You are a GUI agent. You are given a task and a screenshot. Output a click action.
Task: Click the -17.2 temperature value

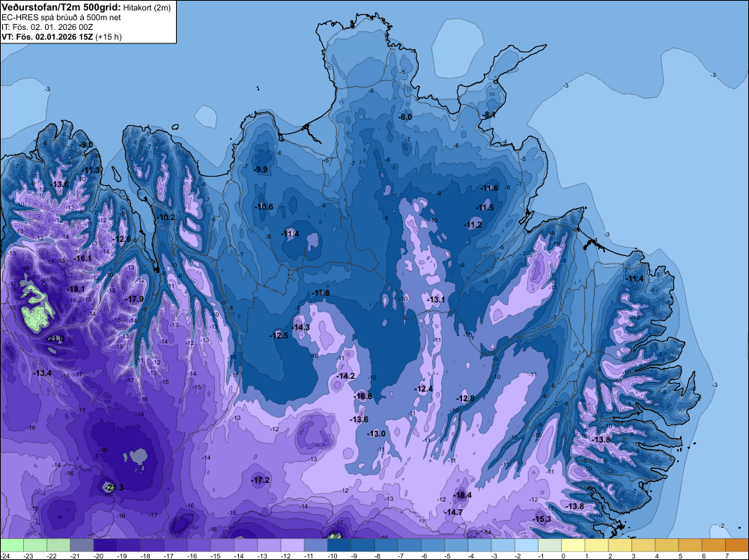coord(261,480)
